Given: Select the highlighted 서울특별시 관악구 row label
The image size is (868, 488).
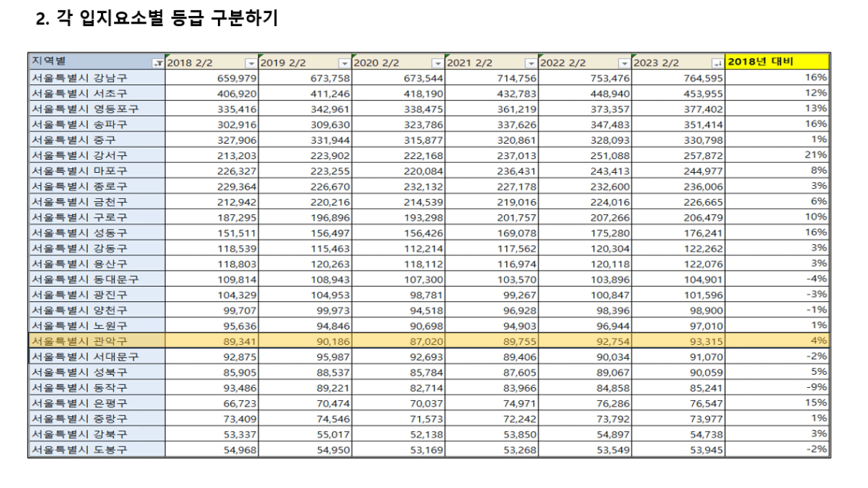Looking at the screenshot, I should 96,341.
